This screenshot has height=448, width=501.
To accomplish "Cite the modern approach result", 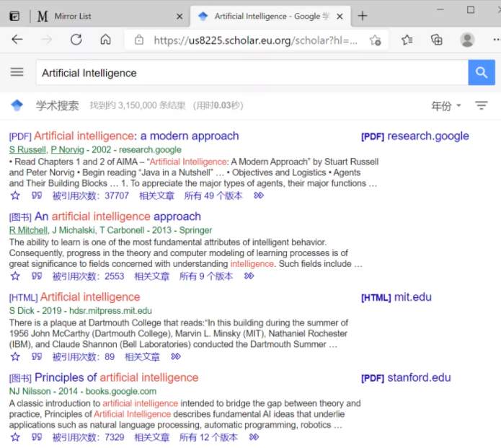I will 37,196.
